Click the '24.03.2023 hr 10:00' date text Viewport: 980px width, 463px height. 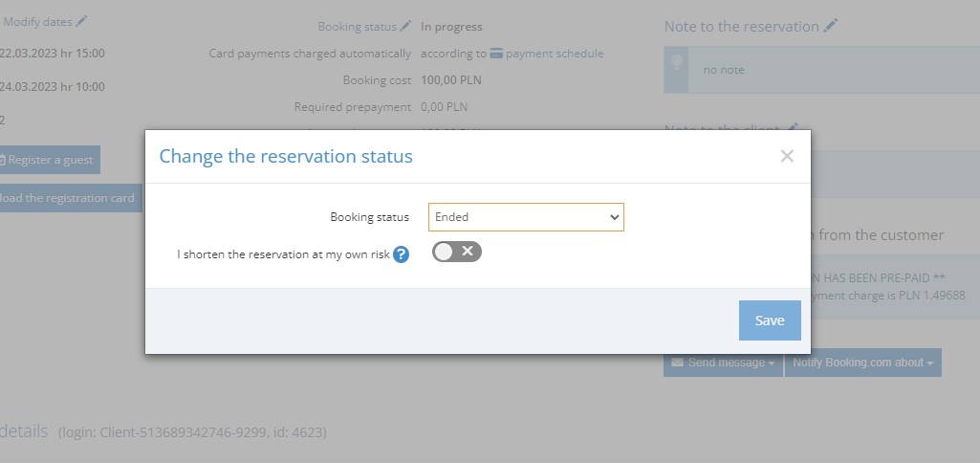[52, 86]
